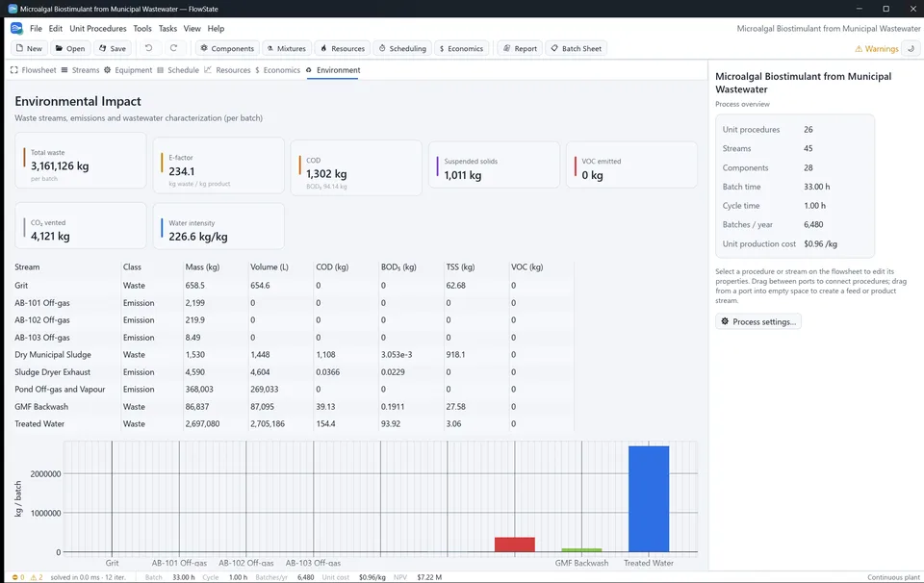This screenshot has height=583, width=924.
Task: Click the error count icon in status bar
Action: coord(18,577)
